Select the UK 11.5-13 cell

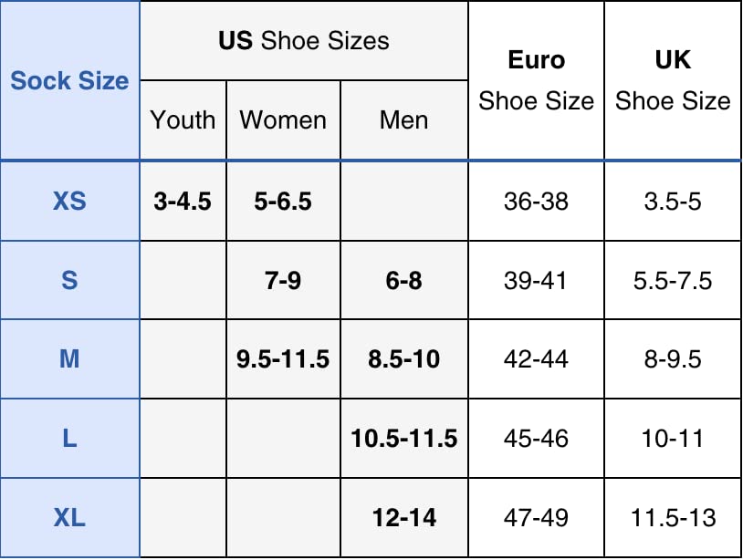tap(673, 518)
